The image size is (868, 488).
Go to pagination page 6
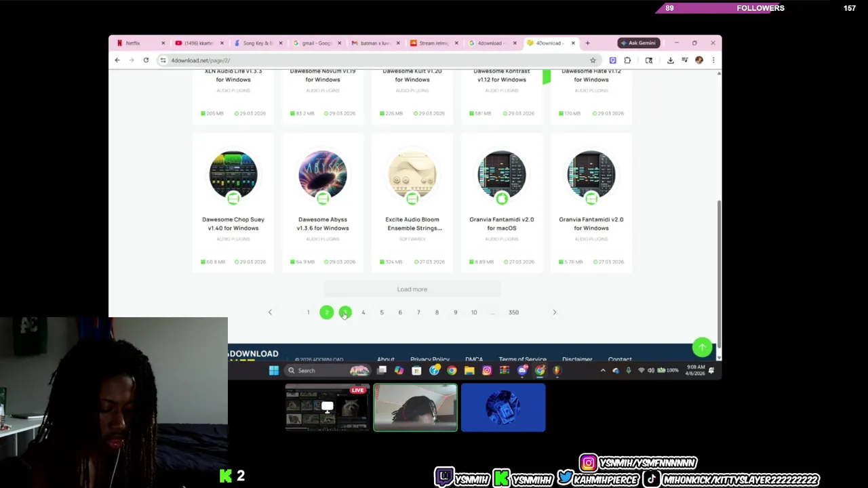[400, 312]
